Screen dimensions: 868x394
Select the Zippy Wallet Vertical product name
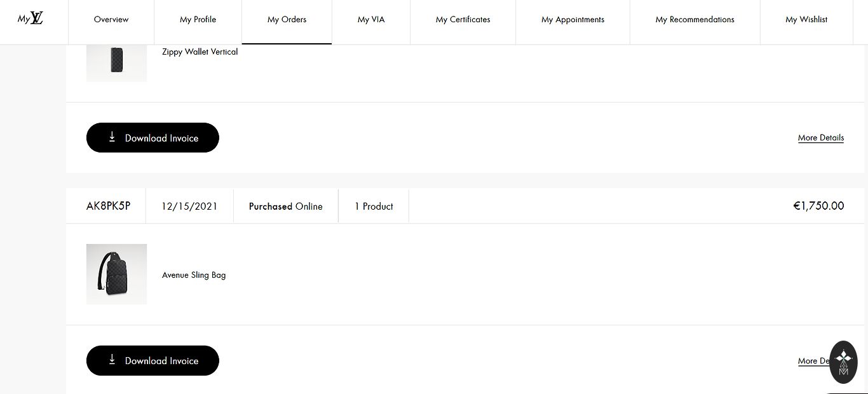pos(200,51)
